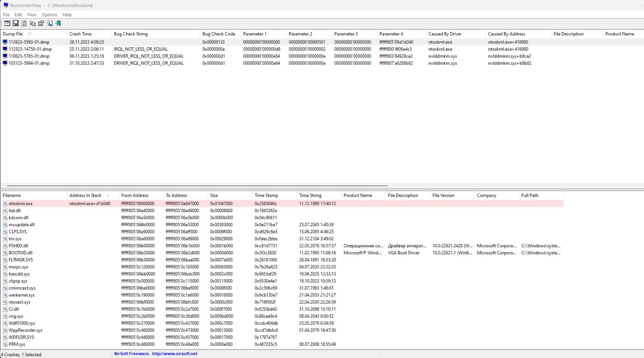Click dump icon beside 112623-5593-01.dmp
This screenshot has height=358, width=644.
coord(5,42)
